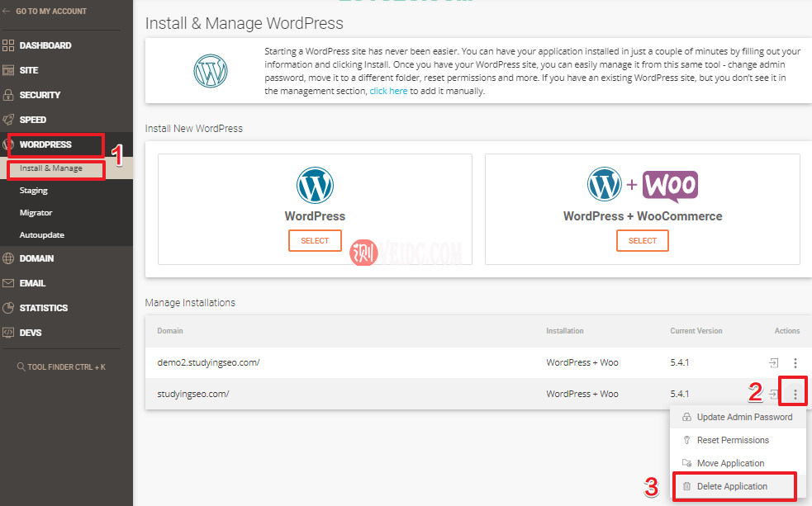Screen dimensions: 812x506
Task: Open the Autoupdate submenu item
Action: click(42, 235)
